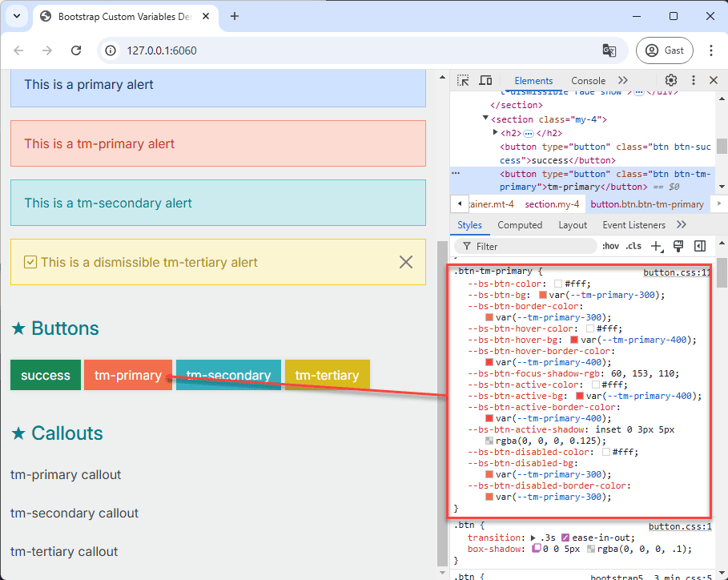
Task: Open the box-shadow editor icon
Action: (x=537, y=549)
